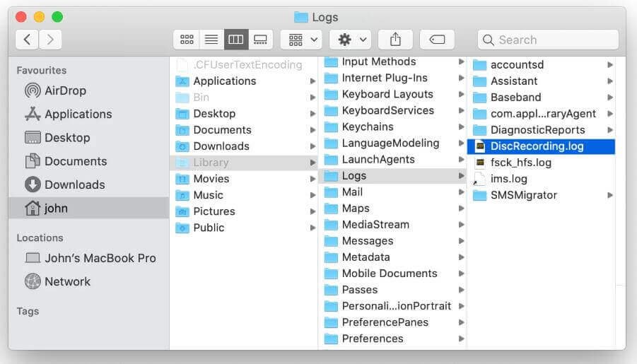Viewport: 637px width, 364px height.
Task: Open the SMSMigrator folder
Action: (x=542, y=195)
